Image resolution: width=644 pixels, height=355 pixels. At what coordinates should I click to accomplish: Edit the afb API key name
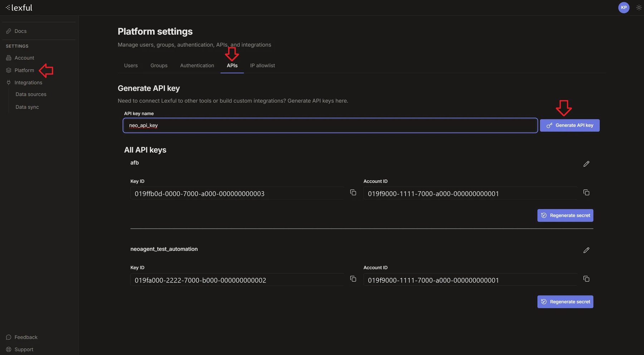pos(586,164)
